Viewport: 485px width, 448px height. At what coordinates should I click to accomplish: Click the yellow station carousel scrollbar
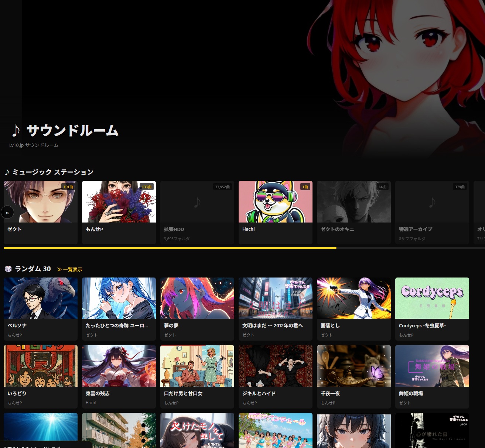pyautogui.click(x=170, y=248)
